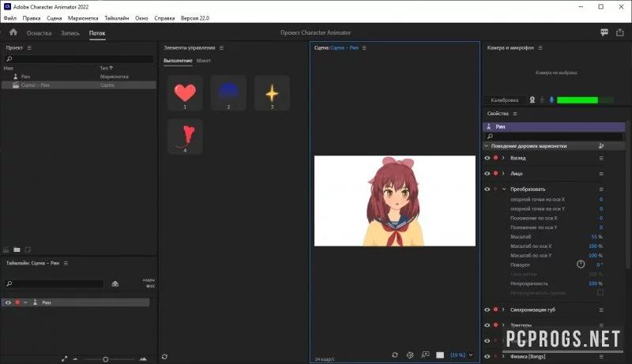632x364 pixels.
Task: Expand the Взгляд behavior
Action: pyautogui.click(x=503, y=158)
